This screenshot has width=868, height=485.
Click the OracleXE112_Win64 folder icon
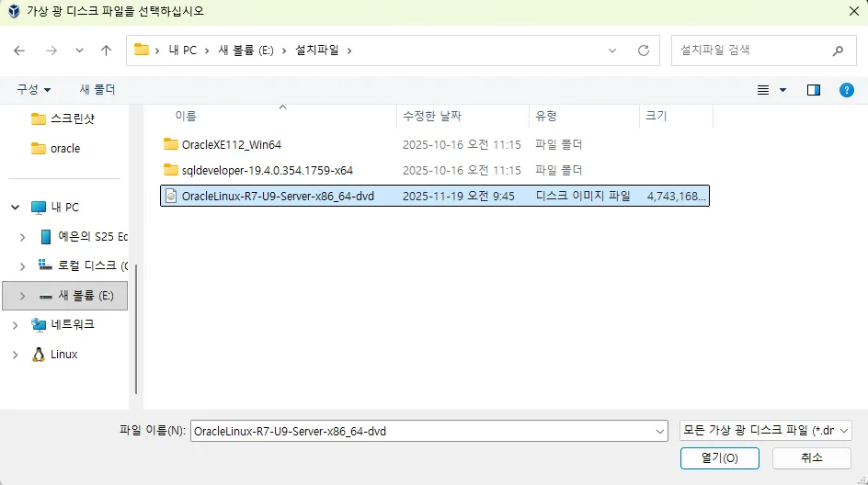[171, 144]
